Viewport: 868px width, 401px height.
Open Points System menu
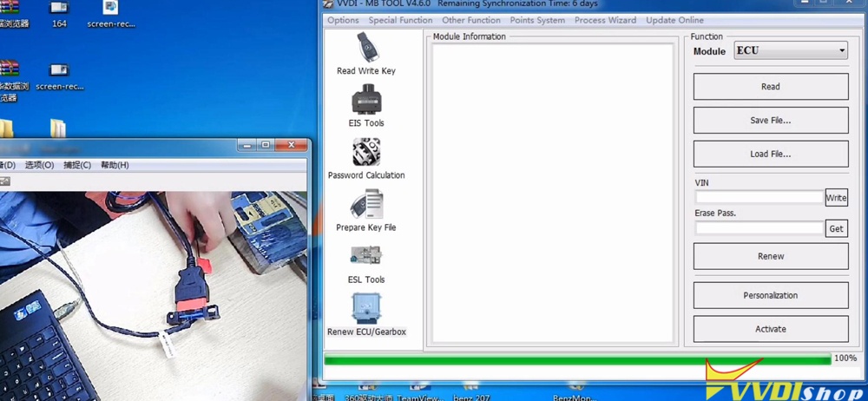[x=537, y=20]
